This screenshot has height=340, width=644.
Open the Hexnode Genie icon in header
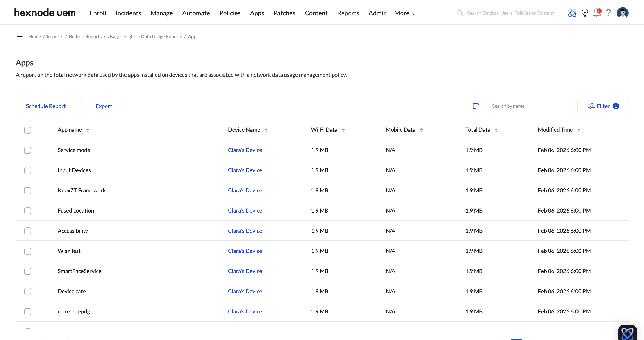coord(572,13)
